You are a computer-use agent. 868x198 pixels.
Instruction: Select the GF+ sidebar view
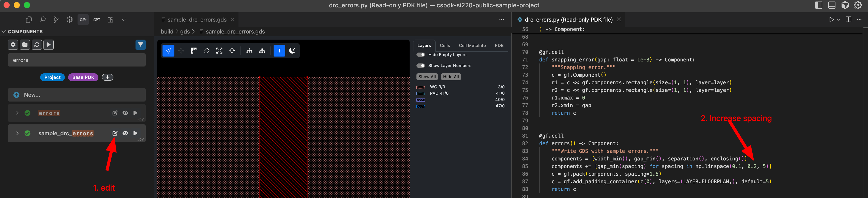83,20
